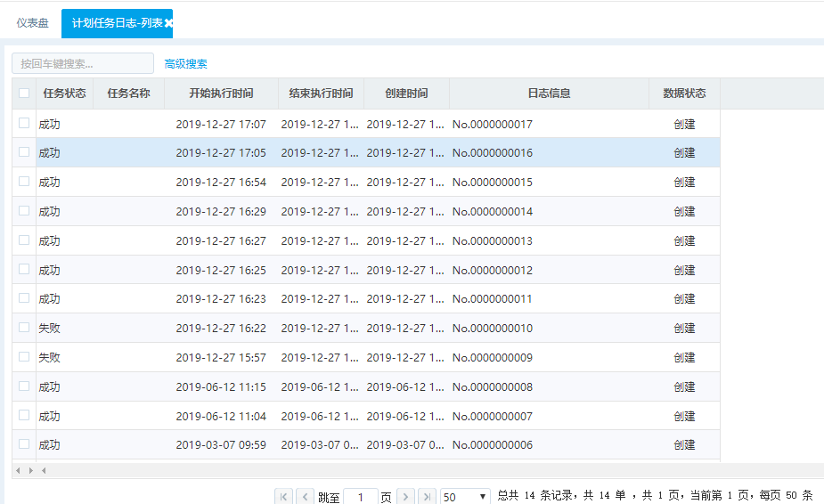Toggle the select-all header checkbox
This screenshot has width=824, height=504.
[x=24, y=93]
